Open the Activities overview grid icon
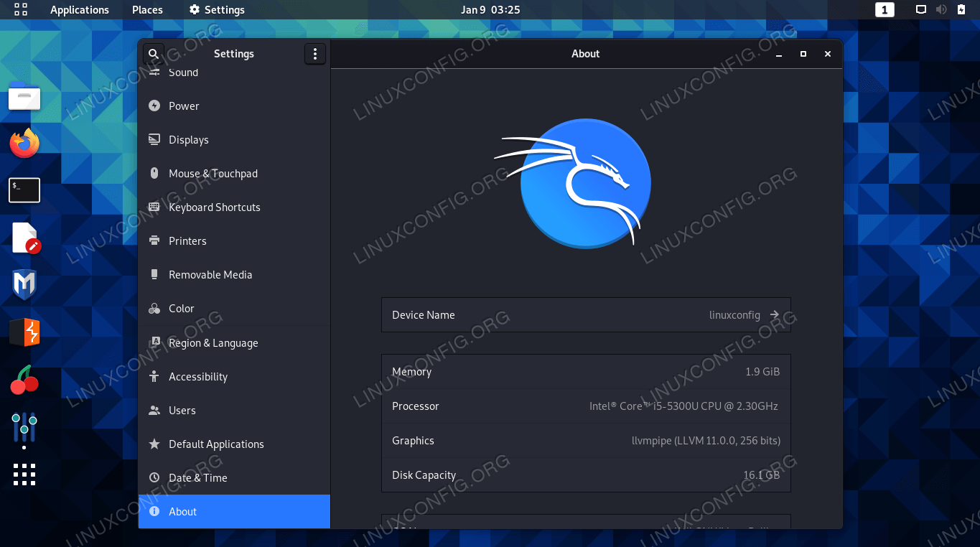Screen dimensions: 980x547 coord(21,9)
